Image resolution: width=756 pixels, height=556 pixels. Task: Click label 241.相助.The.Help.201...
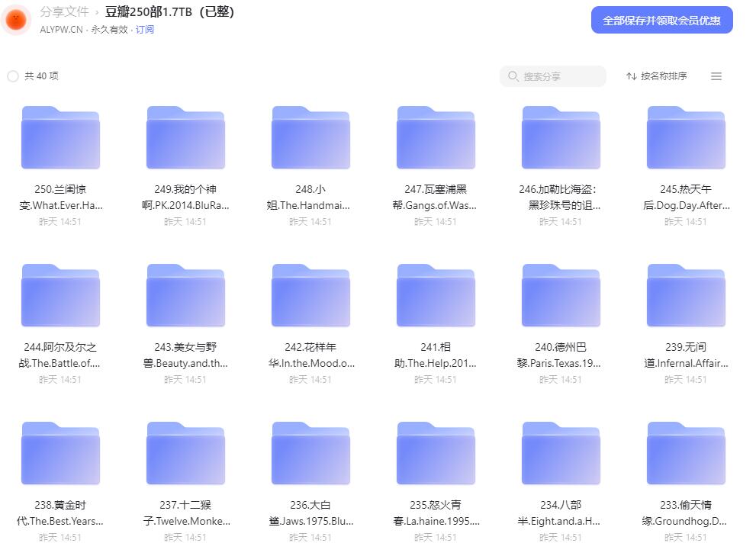tap(436, 355)
